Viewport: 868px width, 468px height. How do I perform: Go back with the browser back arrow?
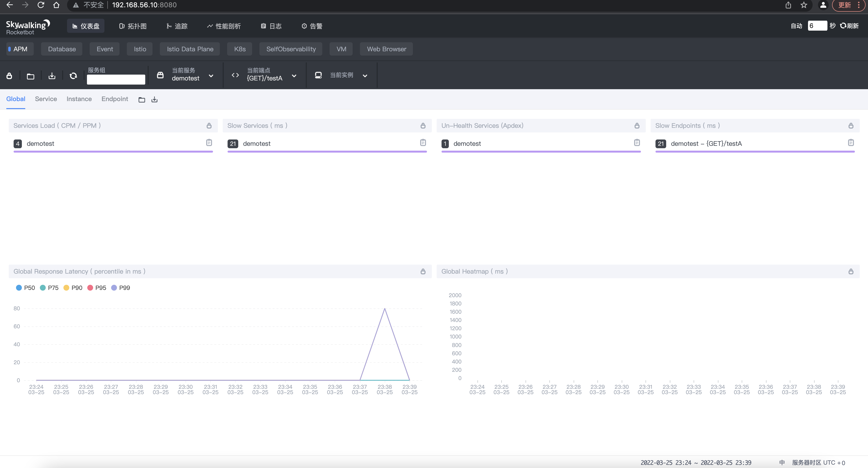pyautogui.click(x=9, y=5)
